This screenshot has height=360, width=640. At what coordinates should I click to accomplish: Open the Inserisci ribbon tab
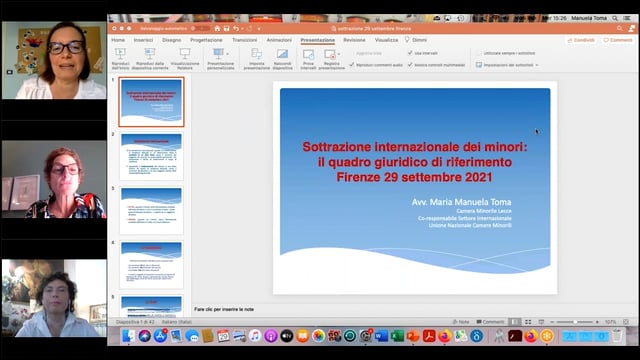pos(143,40)
